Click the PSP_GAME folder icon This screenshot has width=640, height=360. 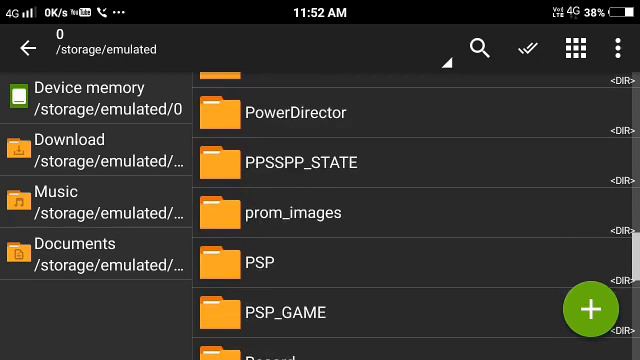pyautogui.click(x=220, y=313)
